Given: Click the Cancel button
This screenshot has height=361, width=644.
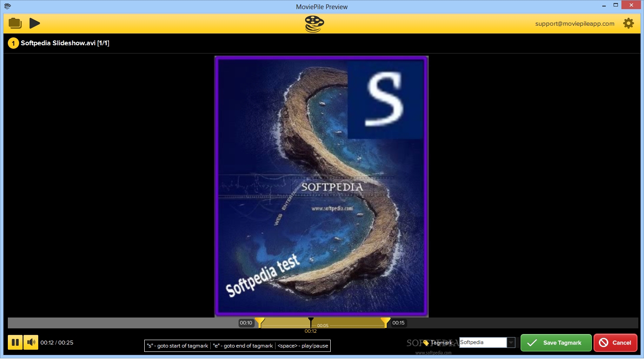Looking at the screenshot, I should point(615,343).
